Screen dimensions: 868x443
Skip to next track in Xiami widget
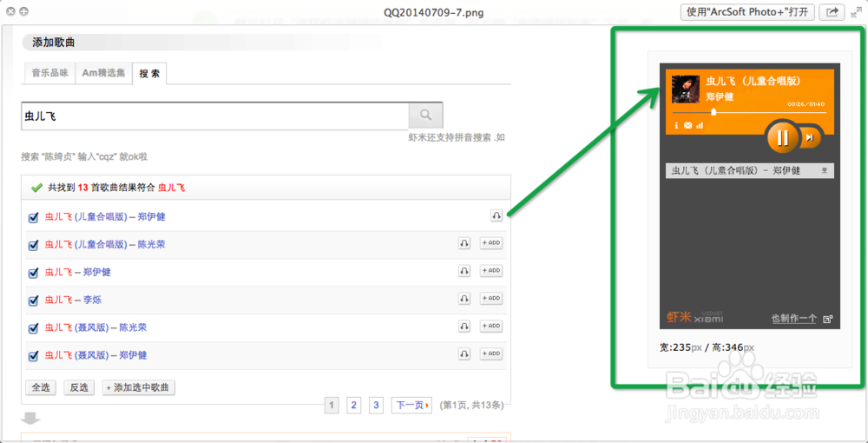[809, 138]
